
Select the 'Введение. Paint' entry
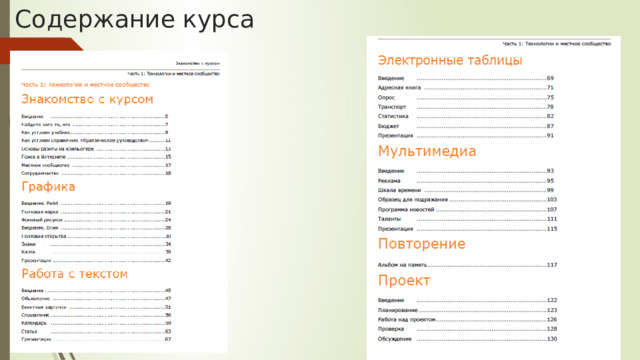[96, 203]
